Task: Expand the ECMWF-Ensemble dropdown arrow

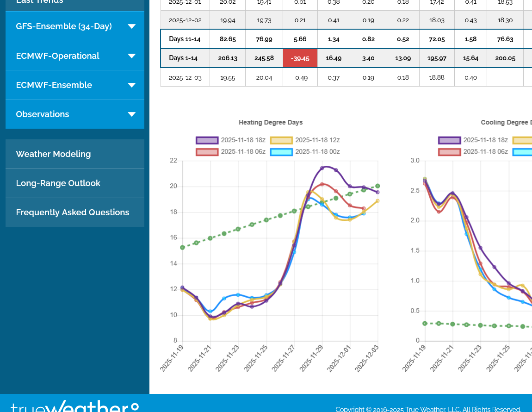Action: tap(131, 85)
